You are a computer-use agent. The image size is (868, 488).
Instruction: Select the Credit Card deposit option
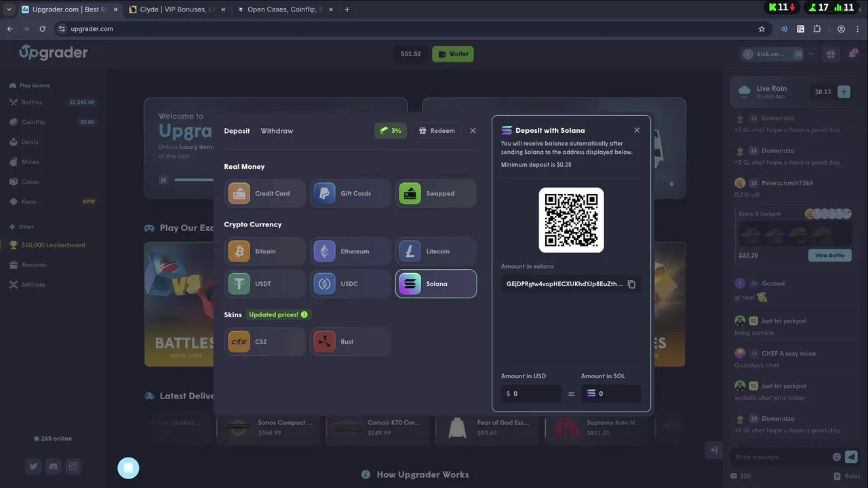[x=264, y=193]
